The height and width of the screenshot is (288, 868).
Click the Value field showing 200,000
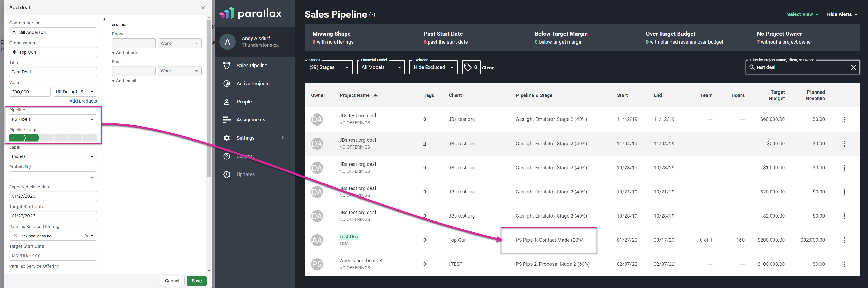[30, 92]
